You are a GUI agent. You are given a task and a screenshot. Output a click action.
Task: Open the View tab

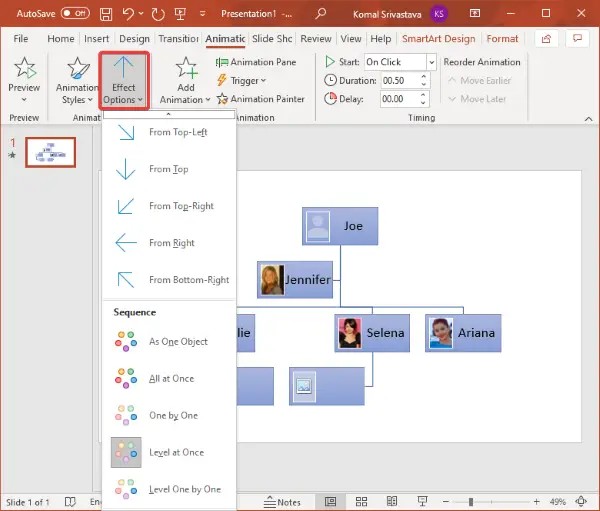[351, 39]
